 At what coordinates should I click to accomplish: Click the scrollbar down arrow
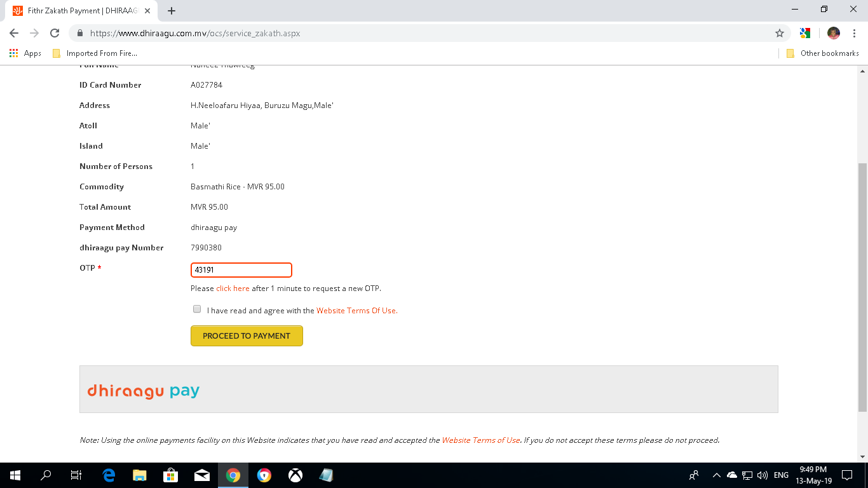tap(862, 456)
